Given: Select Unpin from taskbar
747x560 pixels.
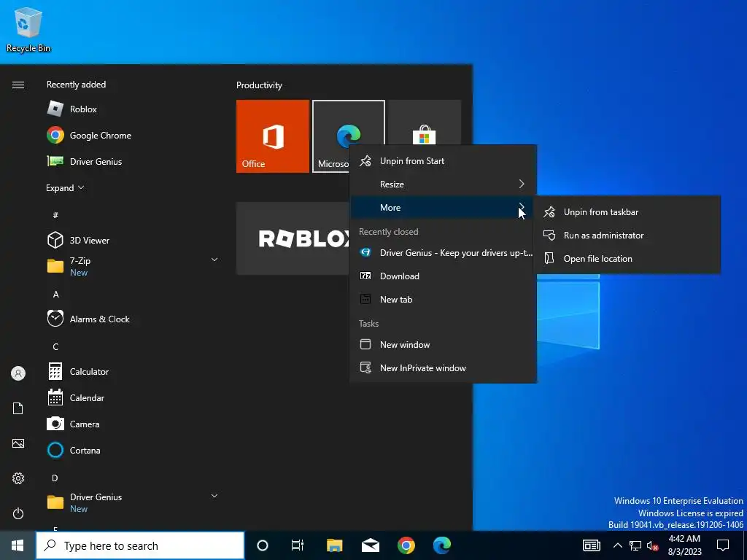Looking at the screenshot, I should [627, 212].
